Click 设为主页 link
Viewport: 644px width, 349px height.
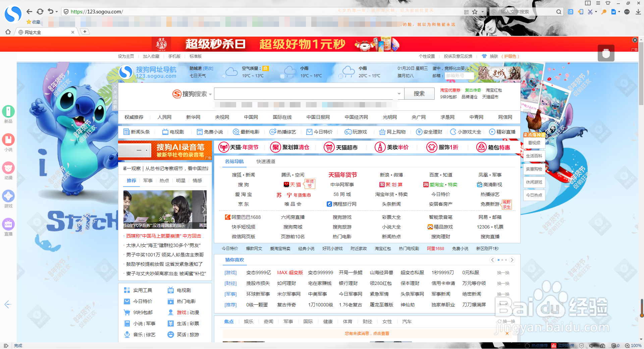point(126,56)
